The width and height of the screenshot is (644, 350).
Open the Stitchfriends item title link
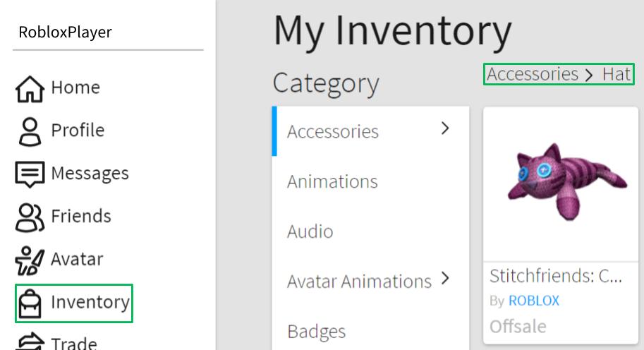point(556,275)
